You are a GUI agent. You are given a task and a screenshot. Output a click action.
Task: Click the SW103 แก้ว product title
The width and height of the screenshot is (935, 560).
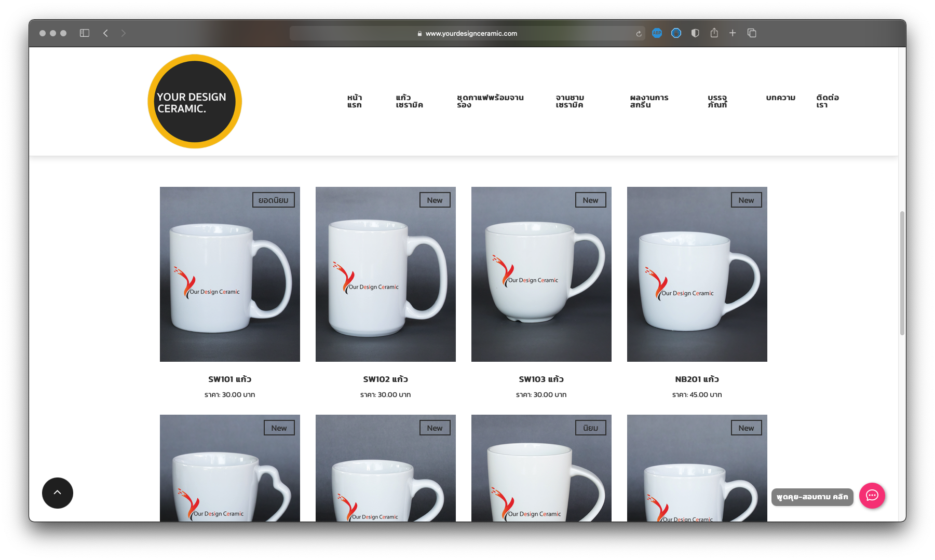click(x=541, y=379)
